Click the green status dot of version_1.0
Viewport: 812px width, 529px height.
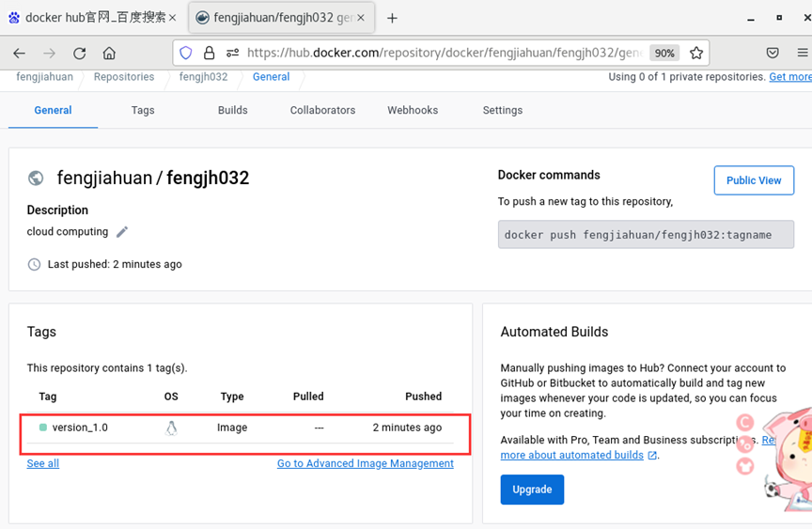click(43, 428)
